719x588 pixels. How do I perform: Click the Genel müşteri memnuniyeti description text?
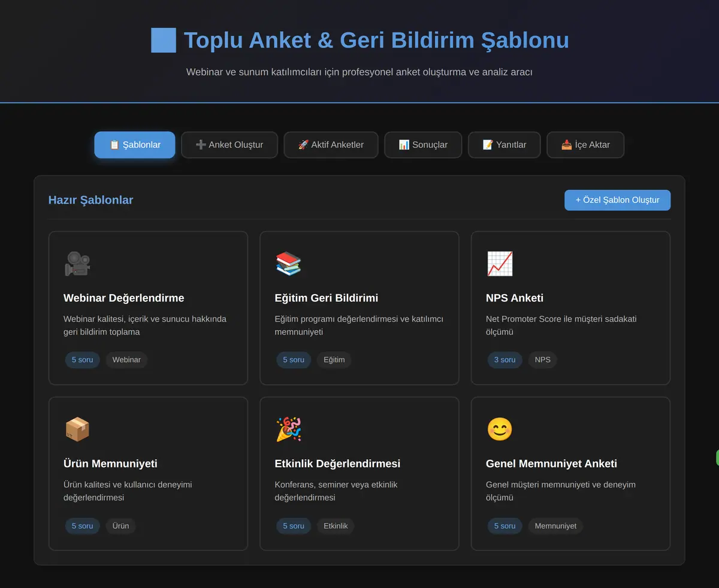[x=561, y=491]
